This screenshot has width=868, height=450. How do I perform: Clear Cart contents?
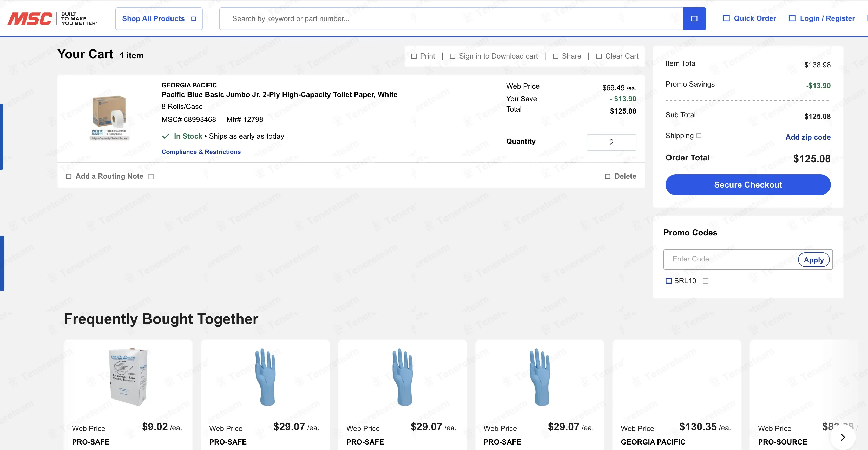[617, 56]
